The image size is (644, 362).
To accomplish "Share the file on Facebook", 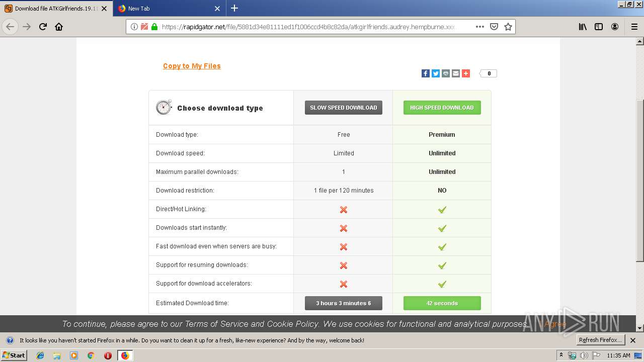I will tap(426, 73).
